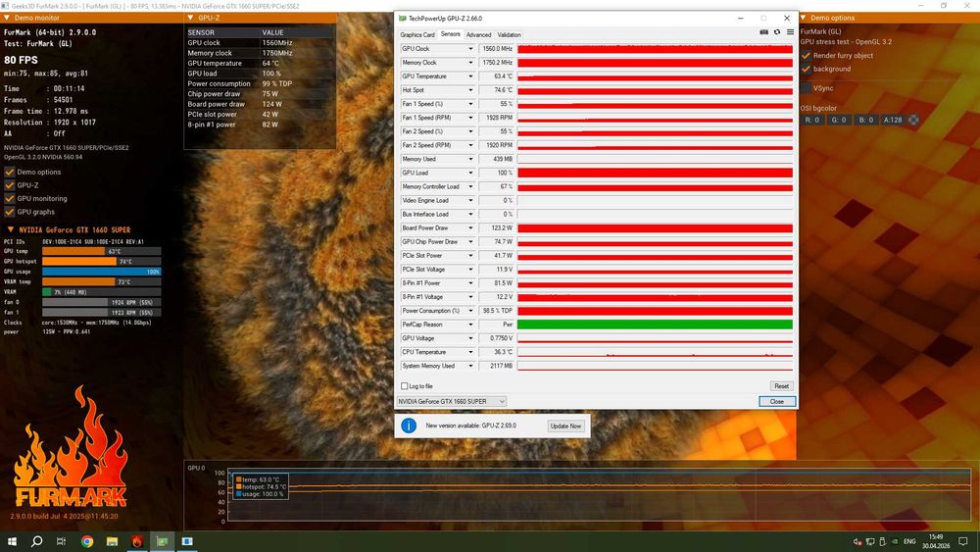Open the CPU Temperature sensor dropdown
The width and height of the screenshot is (980, 552).
[x=470, y=352]
